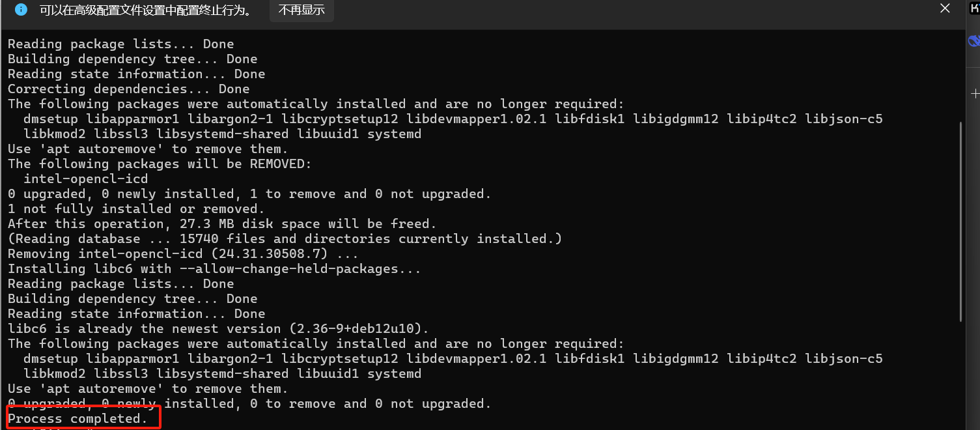
Task: Click the highlighted 'Process completed.' line
Action: pyautogui.click(x=78, y=419)
